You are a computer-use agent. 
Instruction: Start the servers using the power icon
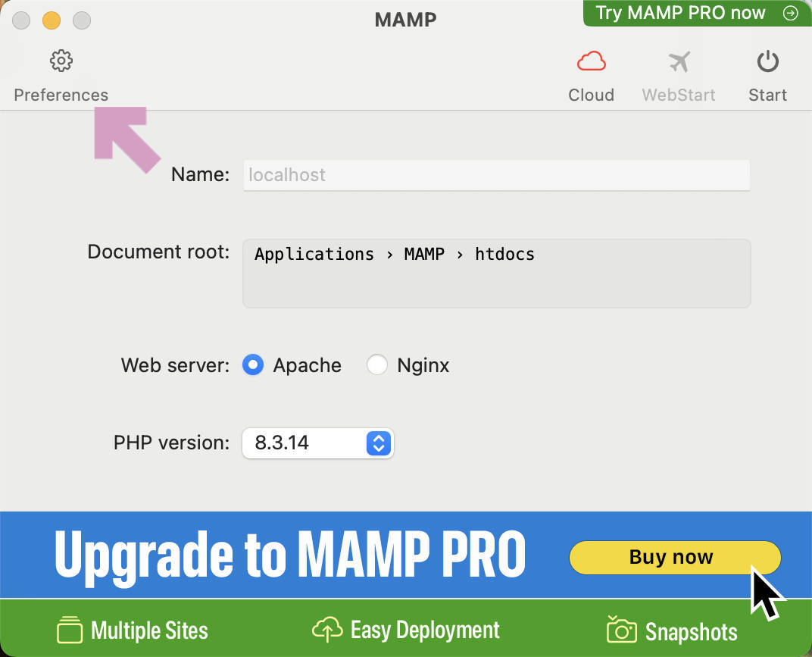coord(767,61)
